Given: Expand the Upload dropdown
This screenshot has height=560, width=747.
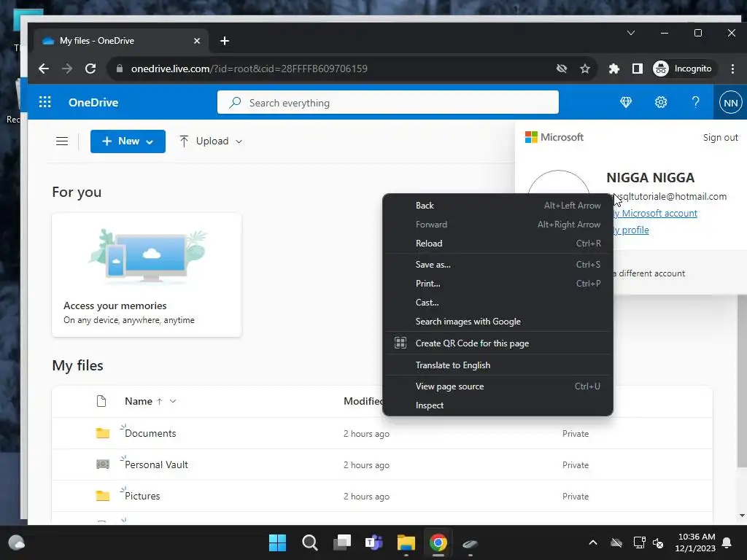Looking at the screenshot, I should (x=239, y=141).
